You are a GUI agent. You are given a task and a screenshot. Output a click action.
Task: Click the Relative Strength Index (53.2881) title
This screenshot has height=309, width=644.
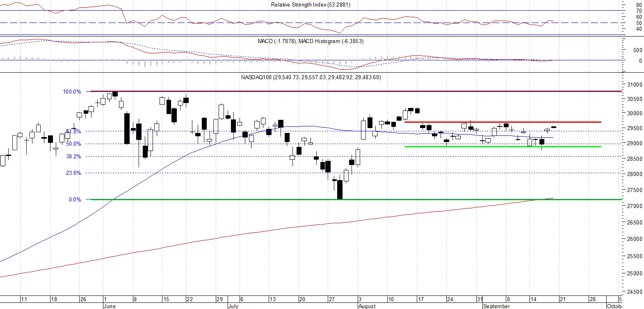[x=311, y=5]
